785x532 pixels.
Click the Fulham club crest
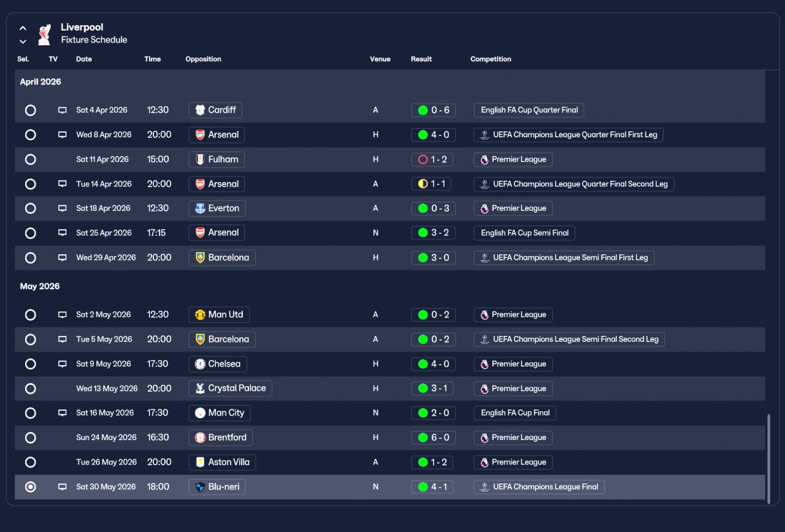pyautogui.click(x=200, y=159)
